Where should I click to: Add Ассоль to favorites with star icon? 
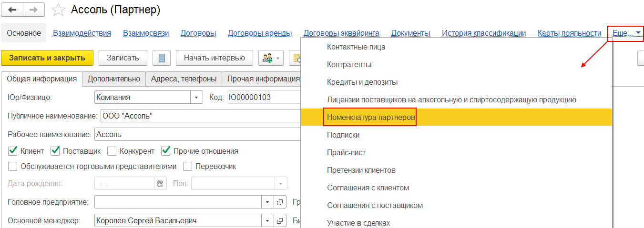pos(58,10)
